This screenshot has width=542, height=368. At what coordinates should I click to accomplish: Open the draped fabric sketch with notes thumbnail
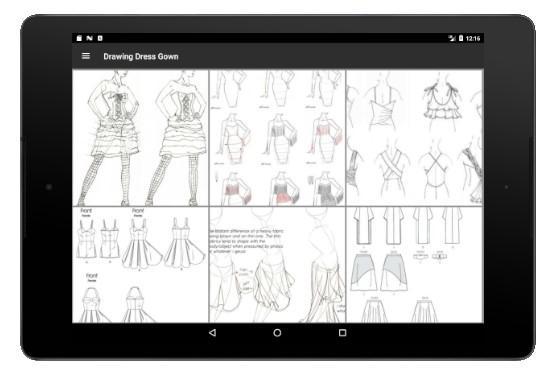pyautogui.click(x=277, y=265)
